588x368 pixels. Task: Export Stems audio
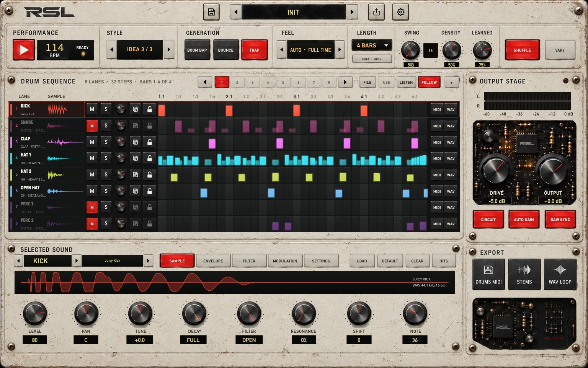pyautogui.click(x=524, y=274)
